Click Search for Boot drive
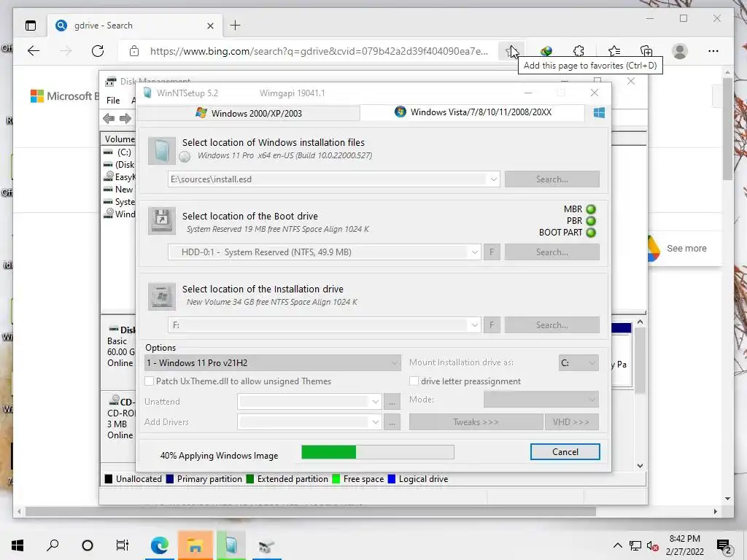Viewport: 747px width, 560px height. [x=551, y=252]
